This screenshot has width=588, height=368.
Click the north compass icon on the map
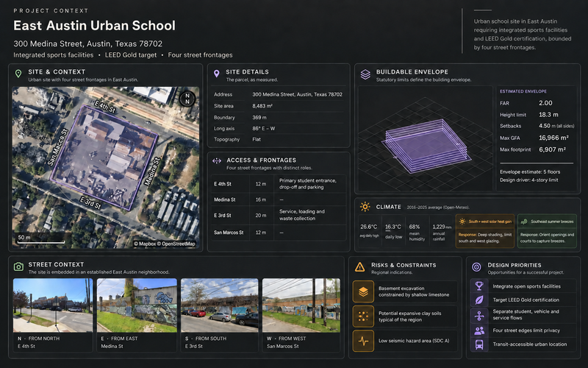(x=187, y=99)
